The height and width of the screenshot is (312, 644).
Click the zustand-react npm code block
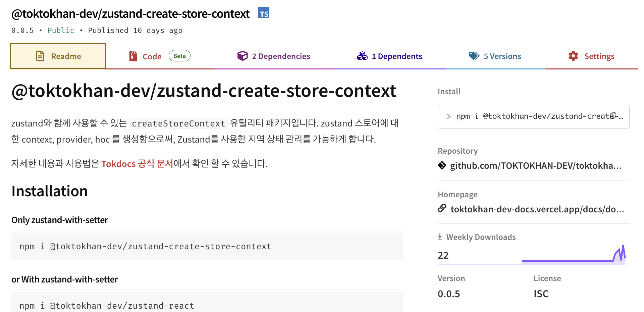(207, 302)
